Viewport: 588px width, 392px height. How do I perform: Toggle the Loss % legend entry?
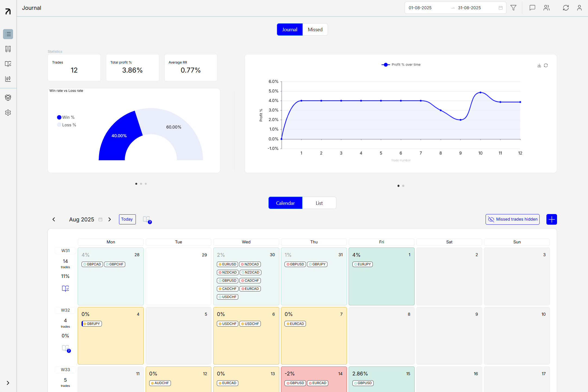(67, 125)
